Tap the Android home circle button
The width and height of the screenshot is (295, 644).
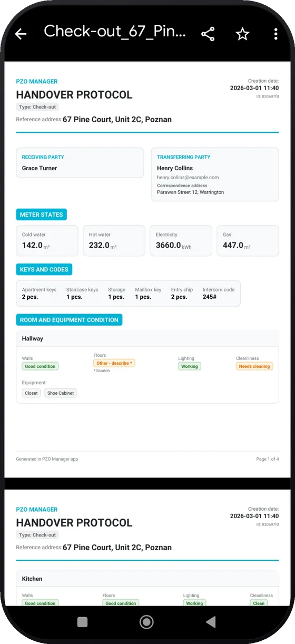pyautogui.click(x=146, y=622)
